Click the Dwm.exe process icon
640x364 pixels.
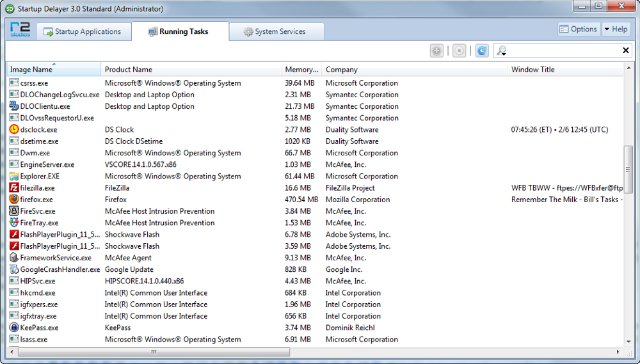click(14, 153)
